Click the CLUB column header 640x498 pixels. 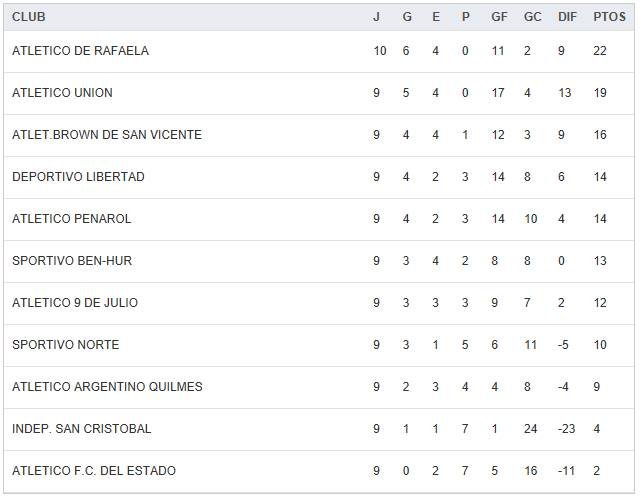click(x=29, y=17)
